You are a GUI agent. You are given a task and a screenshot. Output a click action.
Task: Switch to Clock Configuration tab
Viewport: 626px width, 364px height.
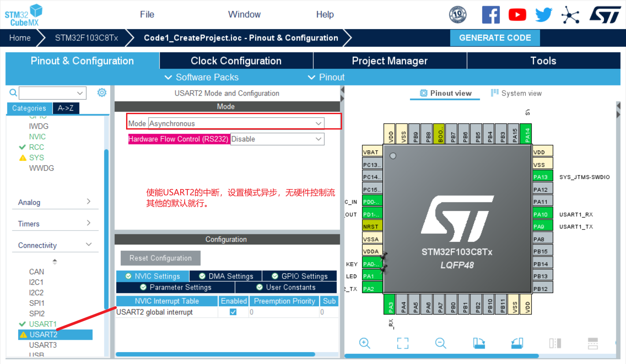(x=236, y=61)
